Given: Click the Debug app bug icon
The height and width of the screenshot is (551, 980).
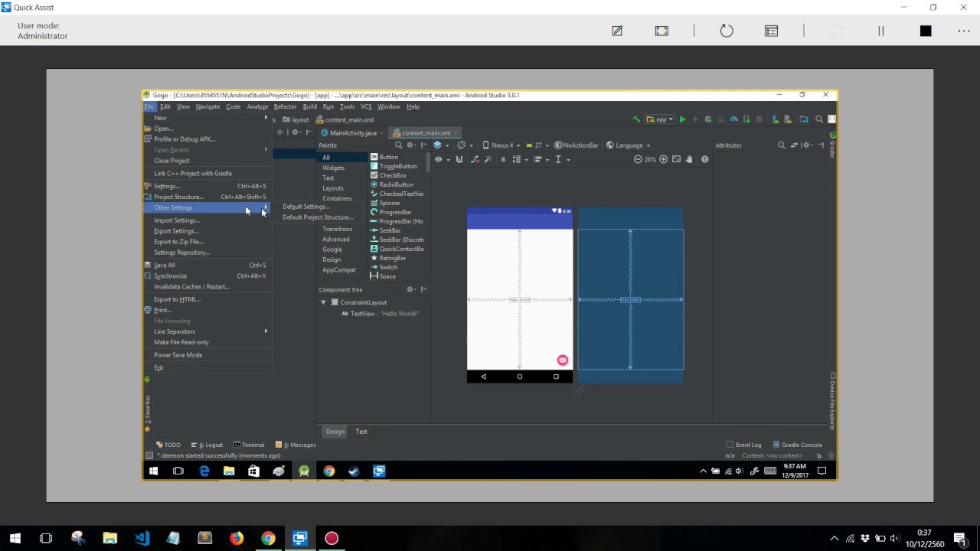Looking at the screenshot, I should point(708,119).
